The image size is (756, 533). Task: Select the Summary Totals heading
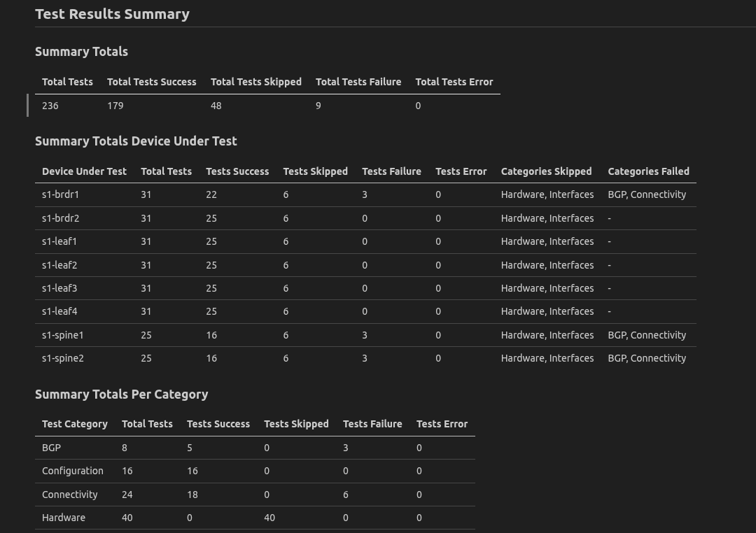coord(81,52)
